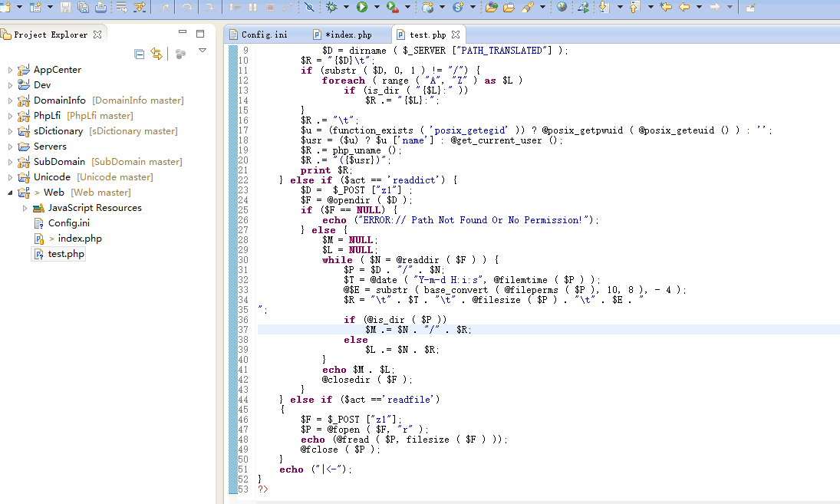Click the Print toolbar icon

(x=100, y=7)
